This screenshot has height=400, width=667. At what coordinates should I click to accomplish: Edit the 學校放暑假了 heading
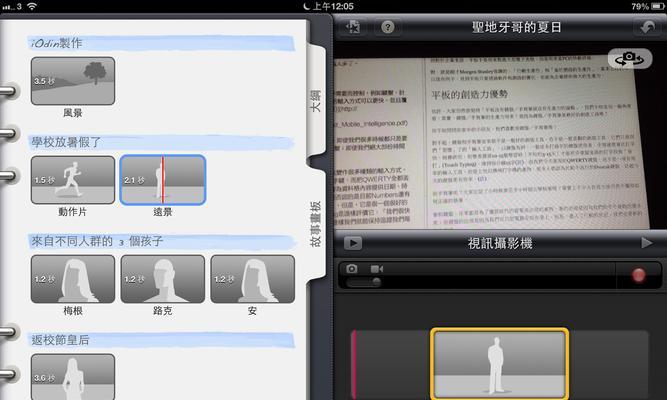[x=66, y=142]
